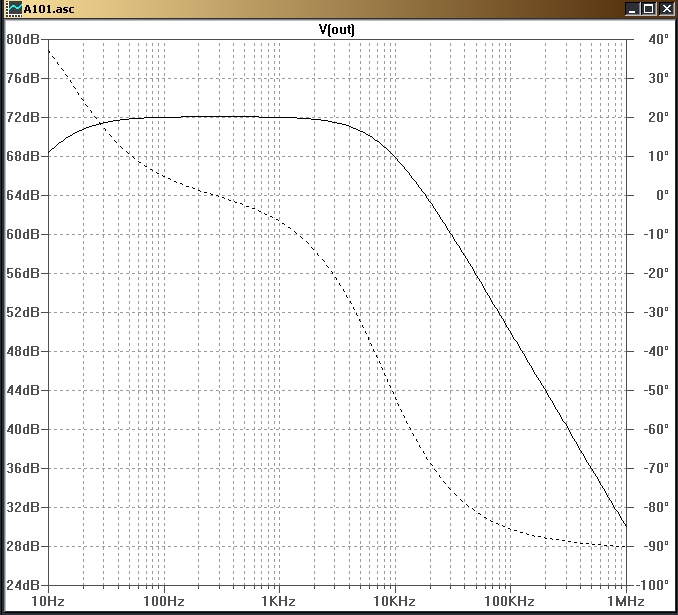The image size is (678, 615).
Task: Click the -20° phase axis label
Action: 656,273
